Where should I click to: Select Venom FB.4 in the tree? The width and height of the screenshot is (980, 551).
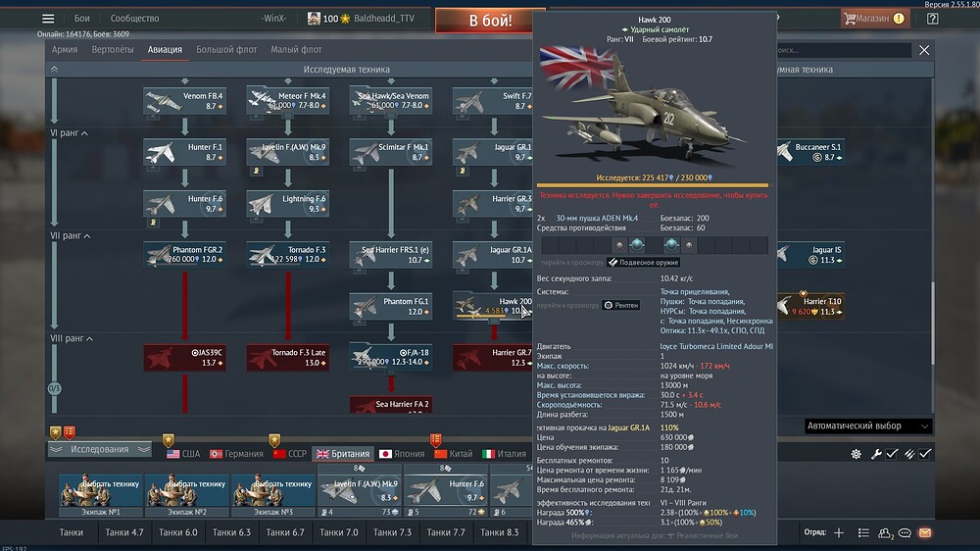pos(184,101)
